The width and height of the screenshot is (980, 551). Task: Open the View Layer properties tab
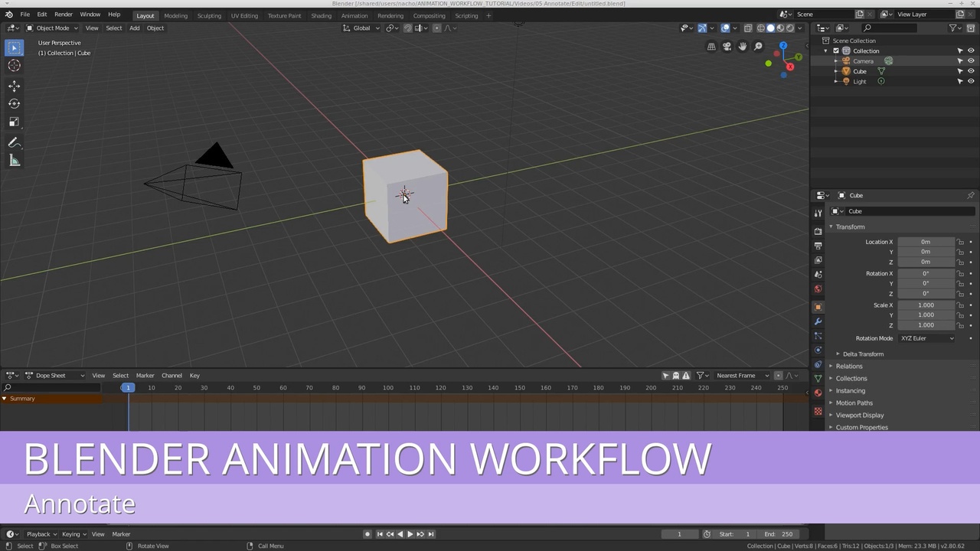[818, 259]
